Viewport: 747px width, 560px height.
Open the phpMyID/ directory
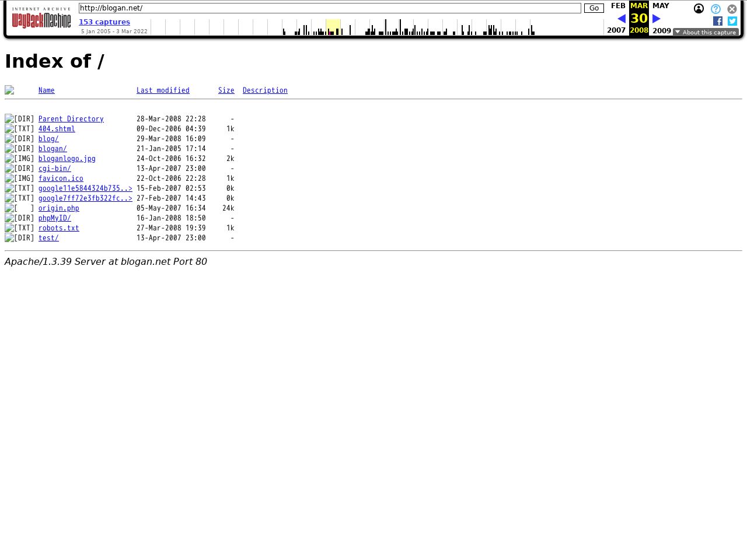[54, 218]
